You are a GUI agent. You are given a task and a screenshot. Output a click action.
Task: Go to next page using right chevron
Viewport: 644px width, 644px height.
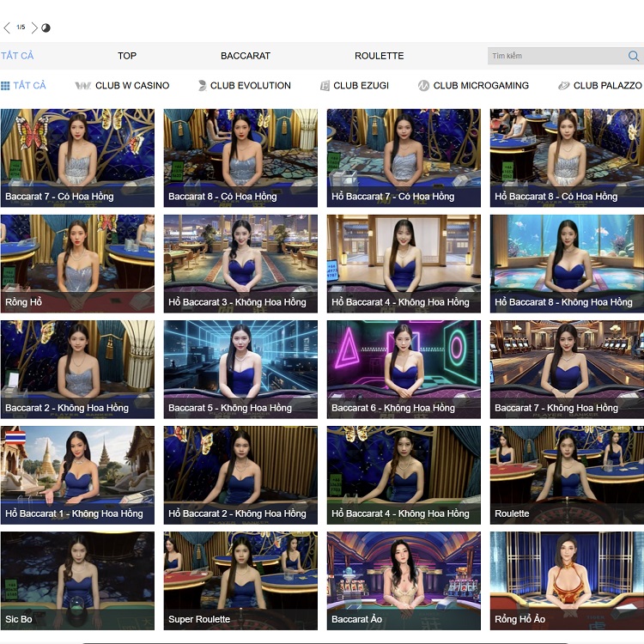click(x=34, y=27)
